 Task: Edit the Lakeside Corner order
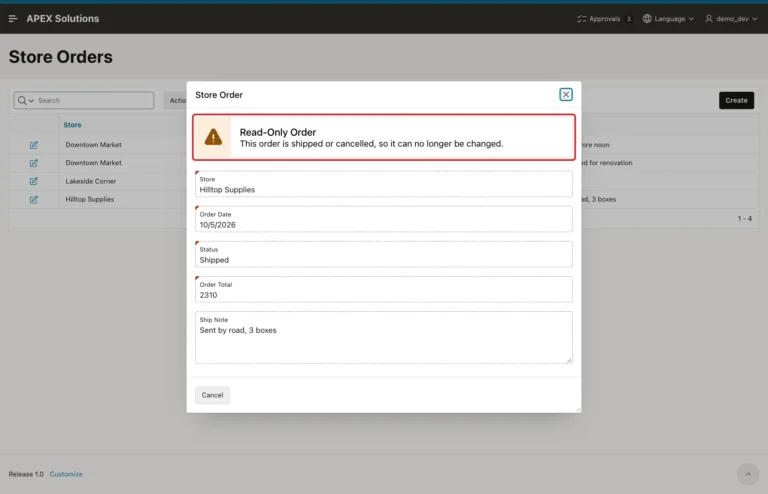pos(33,181)
